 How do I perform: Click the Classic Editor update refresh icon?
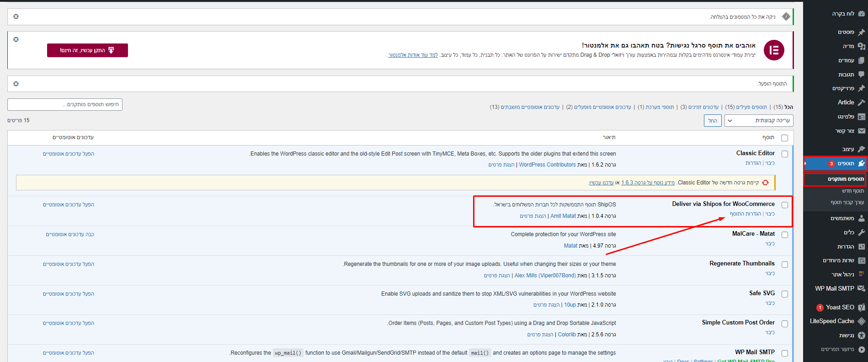click(x=765, y=183)
